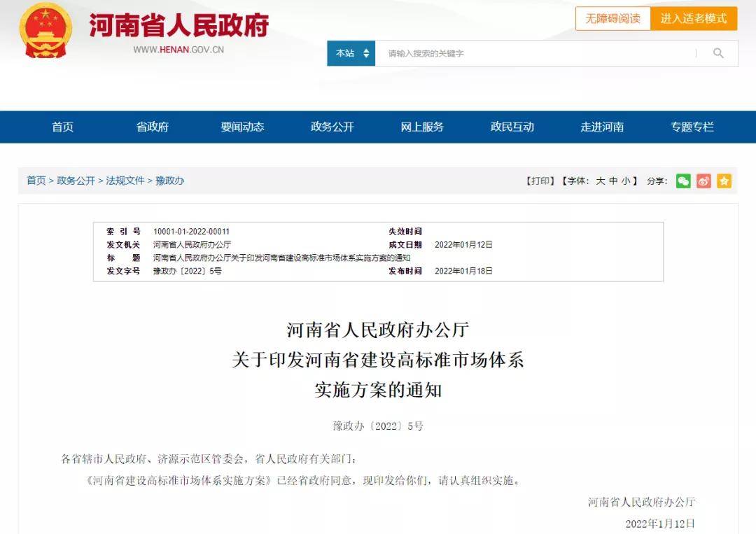Click the 打印 print link
Screen dimensions: 756x534
coord(540,181)
